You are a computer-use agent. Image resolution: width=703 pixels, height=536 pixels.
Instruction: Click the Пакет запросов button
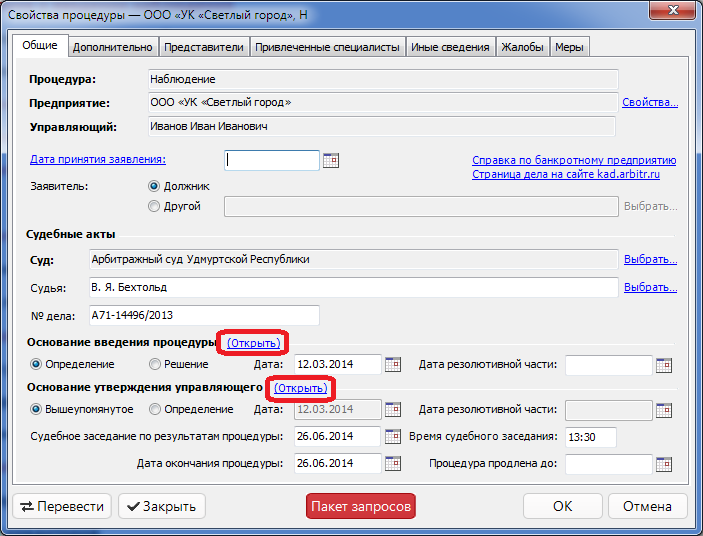(360, 506)
